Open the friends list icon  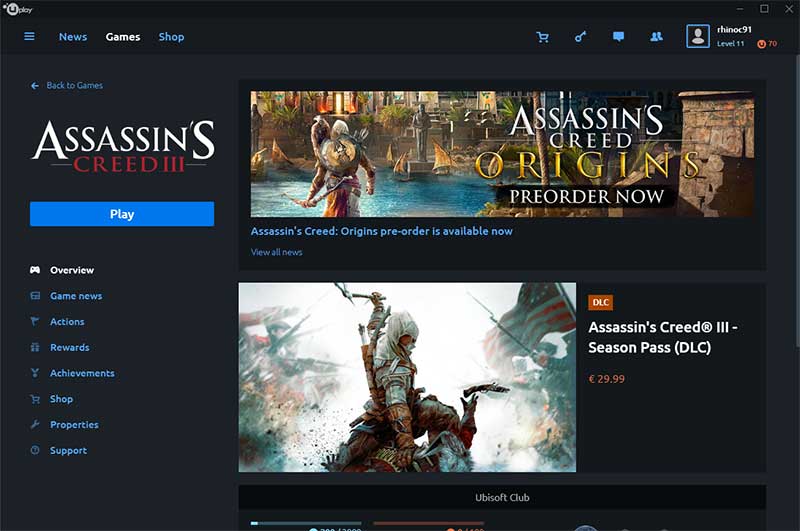pos(657,36)
